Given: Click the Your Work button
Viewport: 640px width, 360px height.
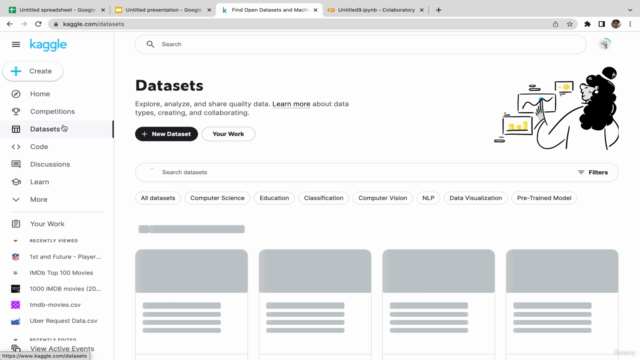Looking at the screenshot, I should tap(228, 134).
